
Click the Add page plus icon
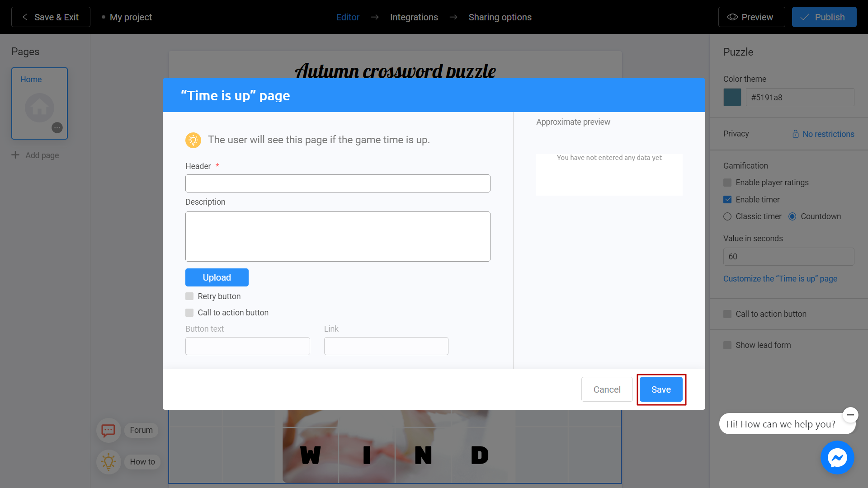click(15, 155)
